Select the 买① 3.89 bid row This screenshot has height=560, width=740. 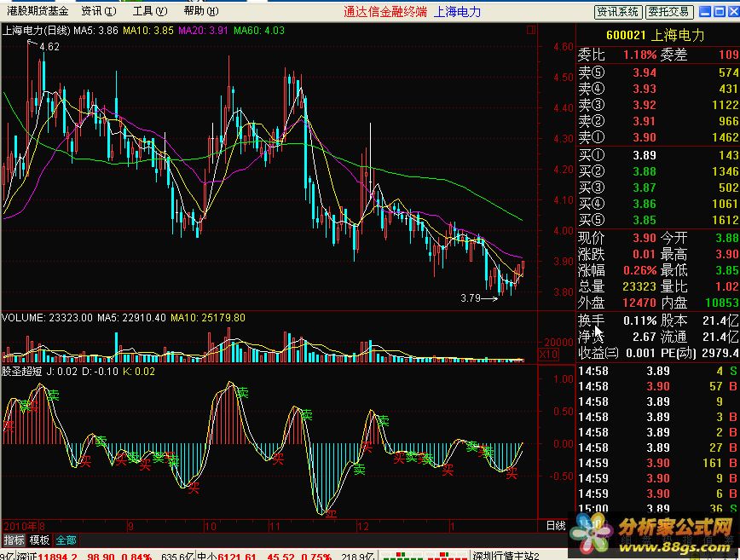click(x=658, y=155)
